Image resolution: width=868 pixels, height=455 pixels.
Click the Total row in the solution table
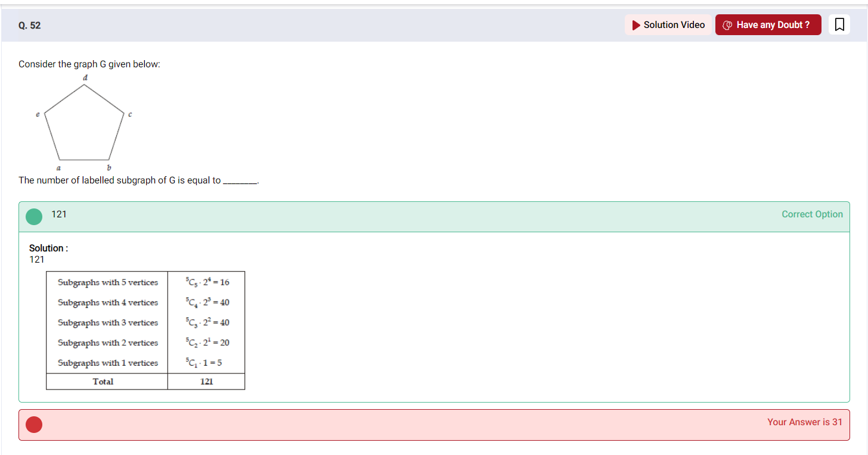[x=145, y=381]
